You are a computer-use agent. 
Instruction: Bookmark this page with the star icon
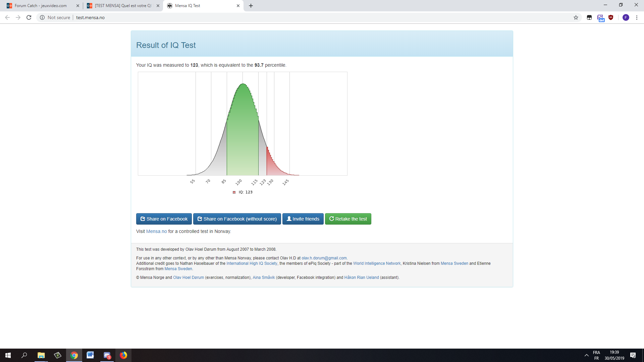point(576,17)
